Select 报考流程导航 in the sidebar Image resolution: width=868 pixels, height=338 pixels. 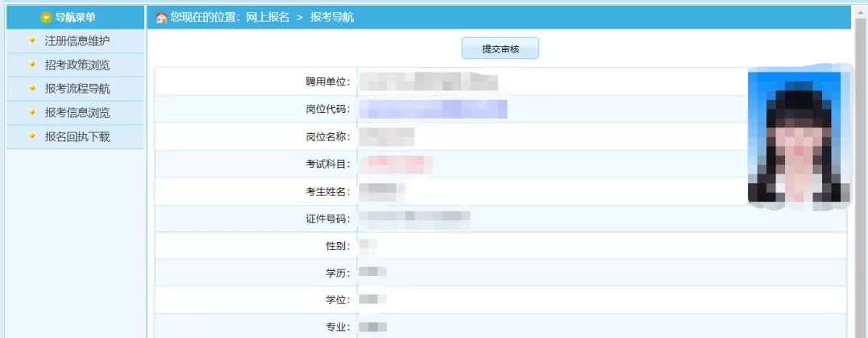click(77, 89)
